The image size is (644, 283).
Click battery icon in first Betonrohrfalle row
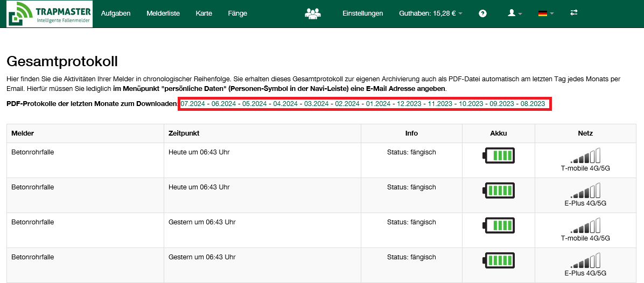[x=499, y=155]
